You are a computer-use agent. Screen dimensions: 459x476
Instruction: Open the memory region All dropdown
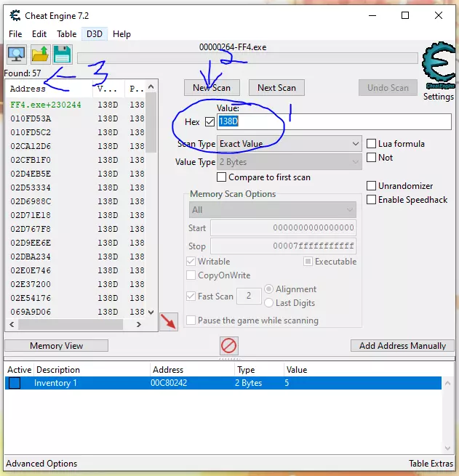[273, 210]
